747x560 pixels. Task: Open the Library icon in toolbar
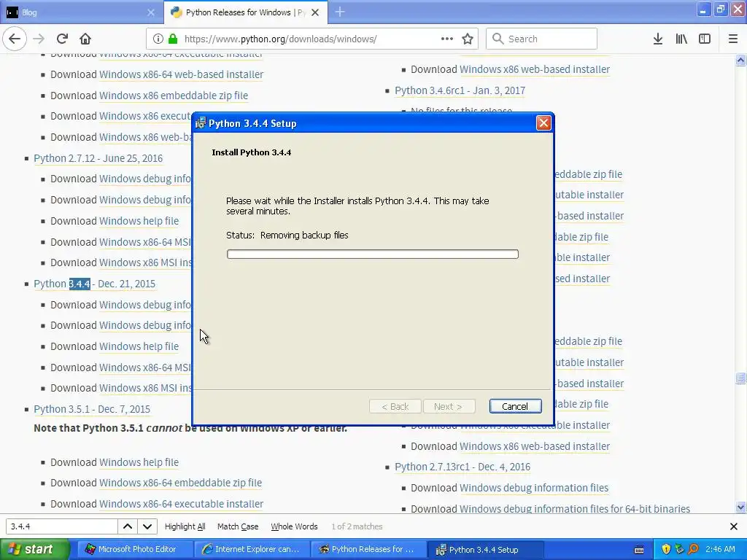pyautogui.click(x=681, y=39)
